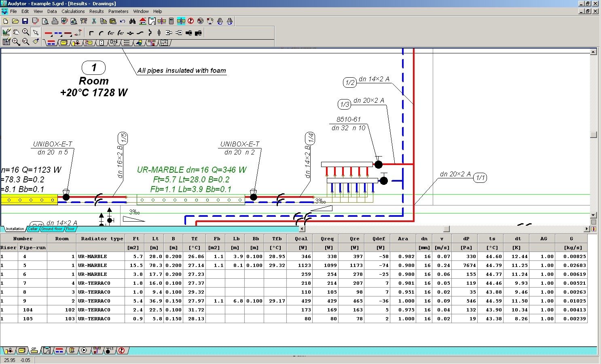The width and height of the screenshot is (601, 364).
Task: Open the red-blue pipes results tab at bottom
Action: [x=59, y=350]
